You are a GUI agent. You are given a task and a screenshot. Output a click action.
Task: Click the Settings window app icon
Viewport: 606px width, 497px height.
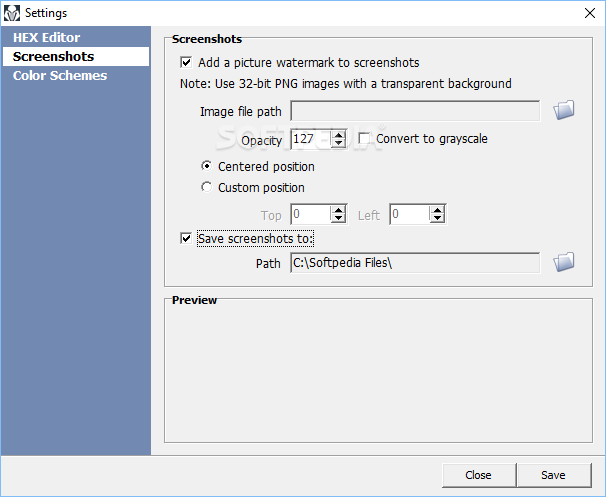click(12, 13)
